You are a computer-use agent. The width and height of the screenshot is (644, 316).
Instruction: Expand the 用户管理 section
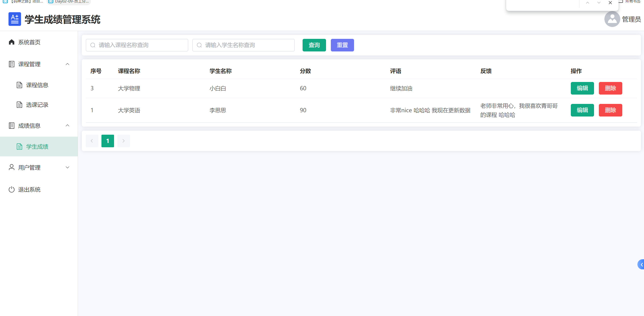click(x=67, y=167)
